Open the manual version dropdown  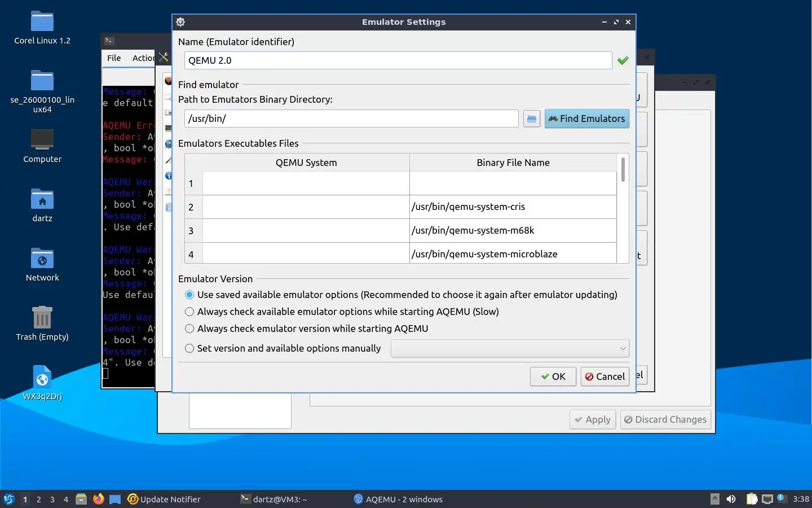click(510, 348)
